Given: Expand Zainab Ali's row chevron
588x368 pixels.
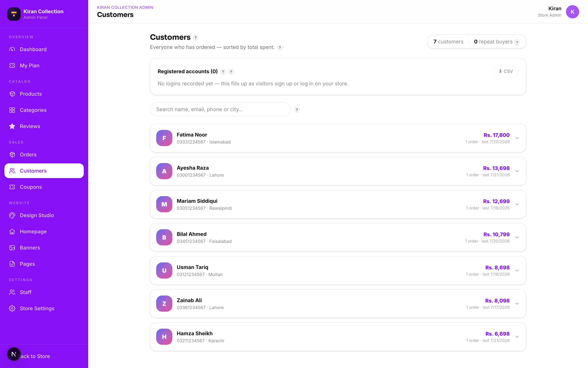Looking at the screenshot, I should (517, 303).
